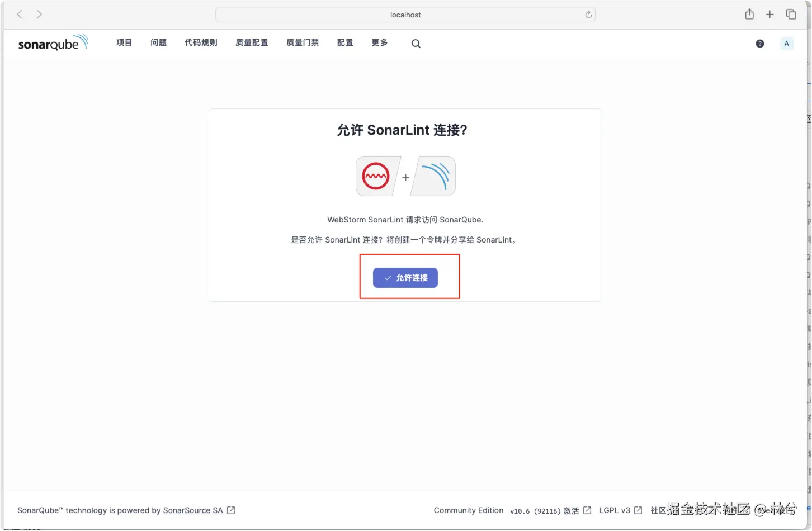Click the 允许连接 button
The width and height of the screenshot is (812, 531).
coord(405,278)
